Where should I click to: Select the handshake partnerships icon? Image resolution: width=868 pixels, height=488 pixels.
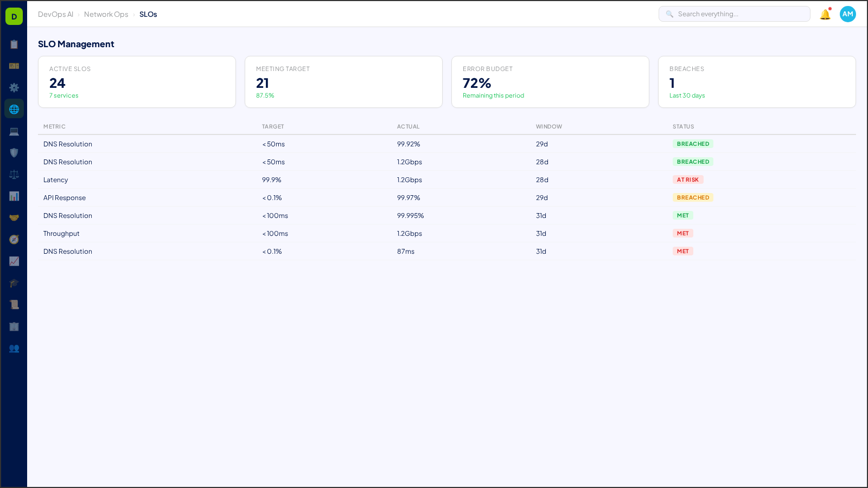[14, 217]
